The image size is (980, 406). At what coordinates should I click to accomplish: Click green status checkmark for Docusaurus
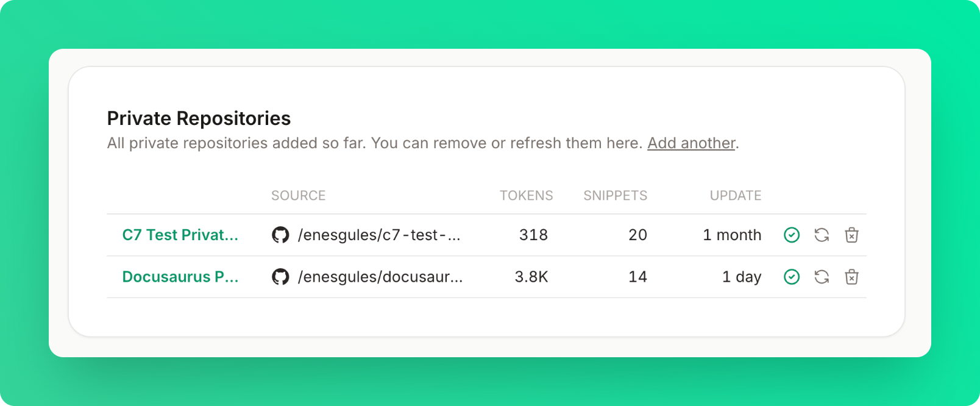coord(791,277)
